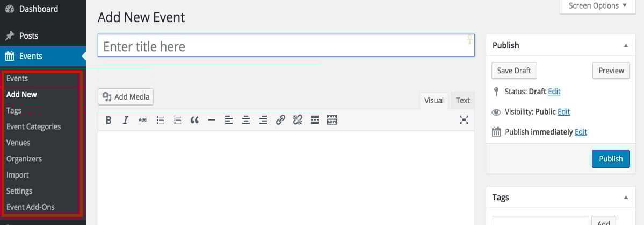644x225 pixels.
Task: Click the blue Publish button
Action: [x=611, y=159]
